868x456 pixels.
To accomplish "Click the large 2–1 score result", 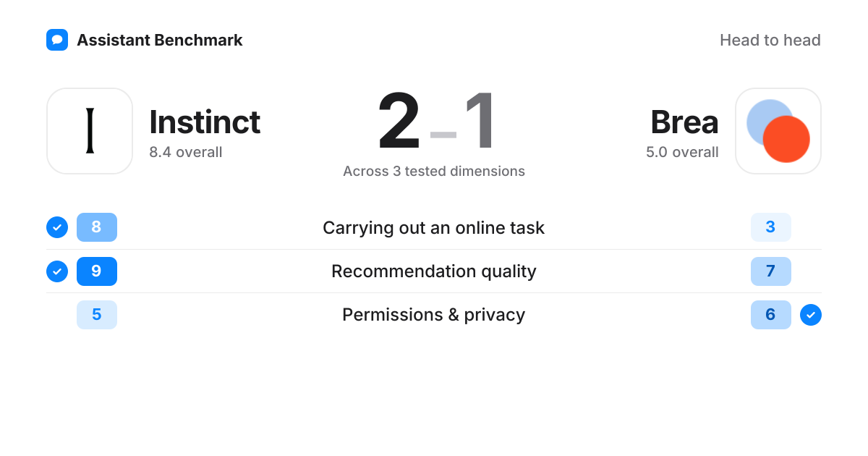I will point(435,122).
